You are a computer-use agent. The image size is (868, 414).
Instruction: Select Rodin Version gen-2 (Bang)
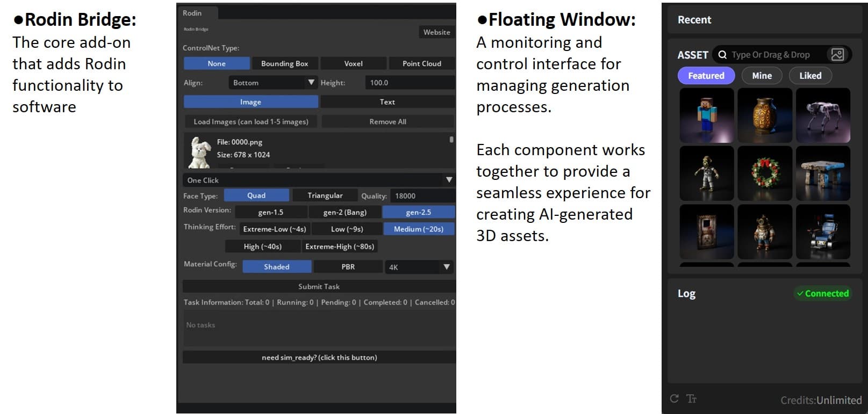(345, 212)
